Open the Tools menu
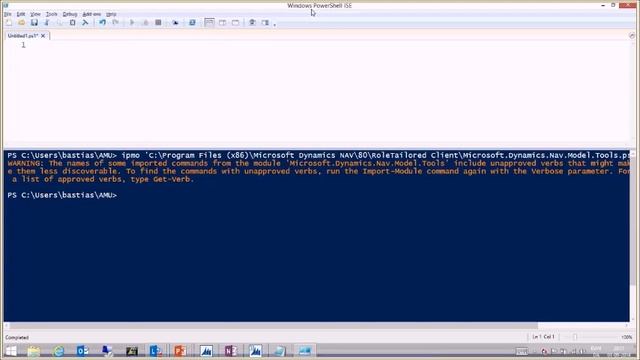 click(x=51, y=14)
